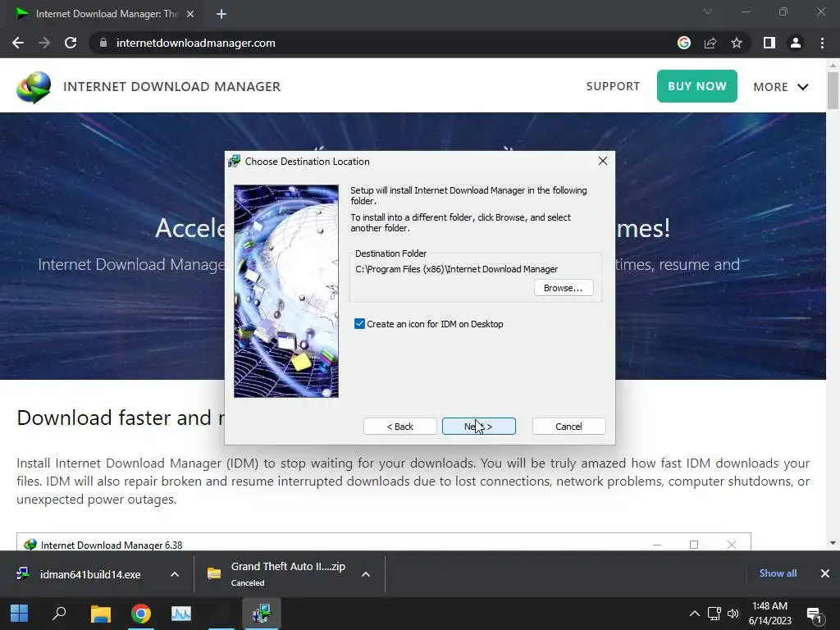Click the Download faster heading text
This screenshot has height=630, width=840.
click(x=121, y=418)
